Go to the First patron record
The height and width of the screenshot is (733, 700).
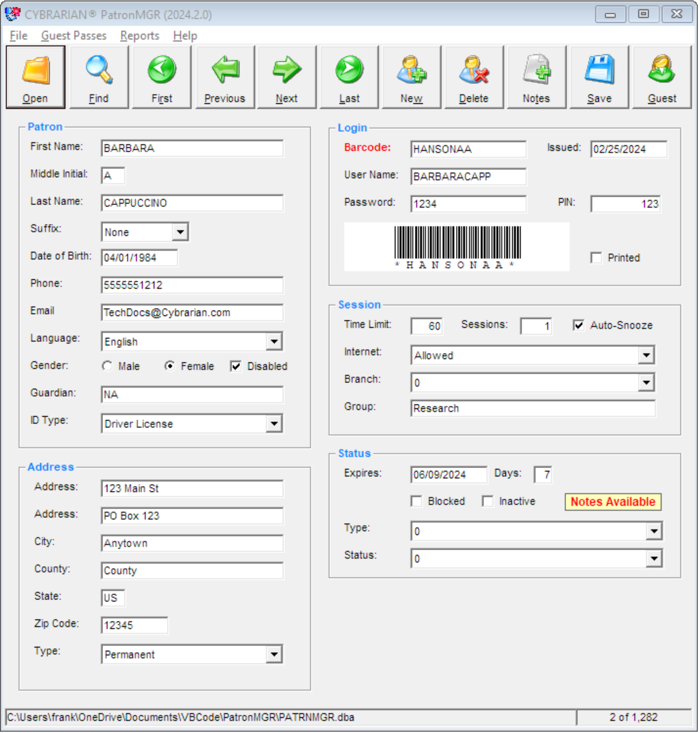pos(162,77)
